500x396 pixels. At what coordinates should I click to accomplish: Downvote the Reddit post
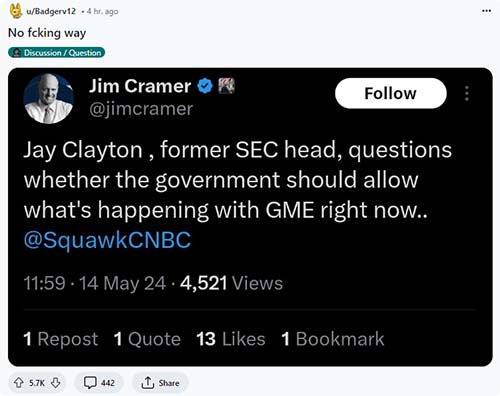click(56, 383)
